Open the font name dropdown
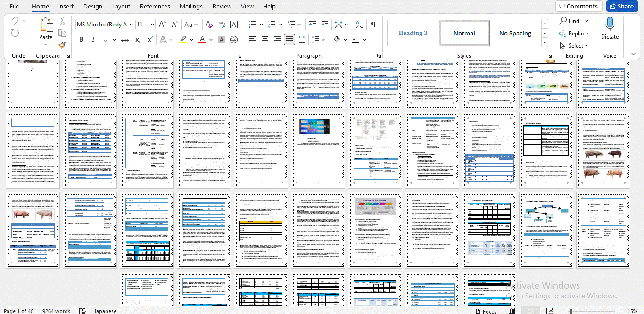Screen dimensions: 644x314 click(x=131, y=25)
